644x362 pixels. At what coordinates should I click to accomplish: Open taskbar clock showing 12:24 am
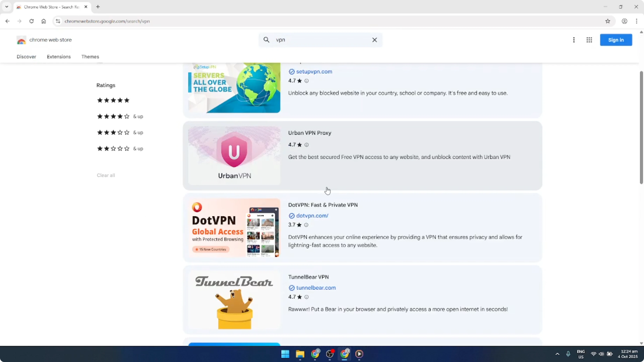point(628,354)
